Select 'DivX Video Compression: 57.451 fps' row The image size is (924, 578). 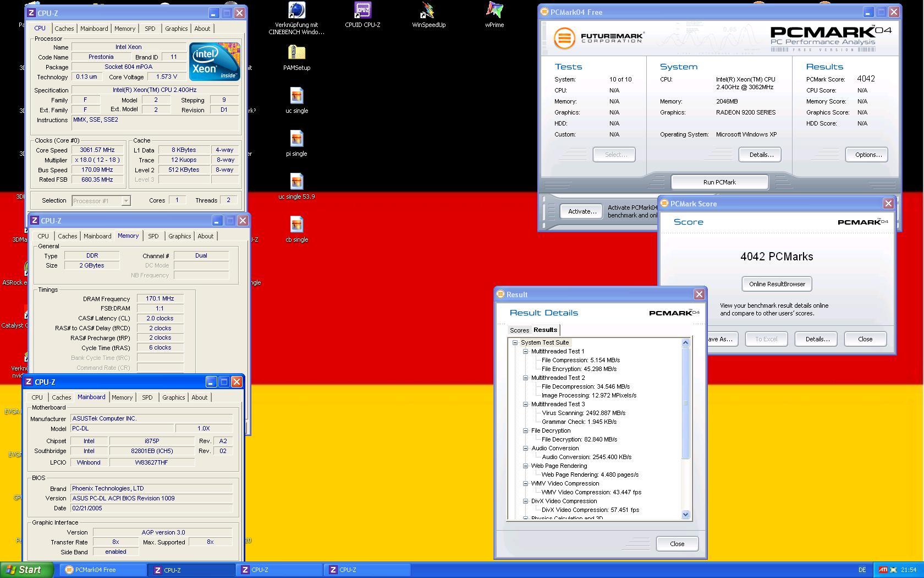(590, 510)
